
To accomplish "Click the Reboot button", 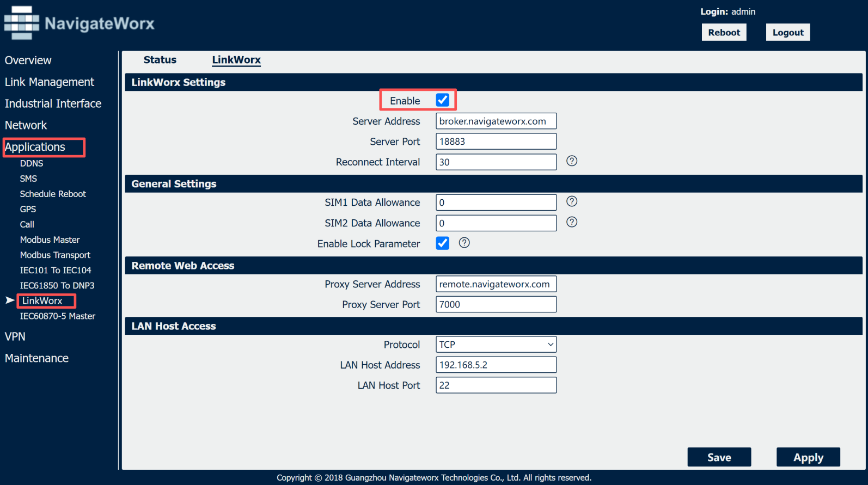I will pos(724,32).
